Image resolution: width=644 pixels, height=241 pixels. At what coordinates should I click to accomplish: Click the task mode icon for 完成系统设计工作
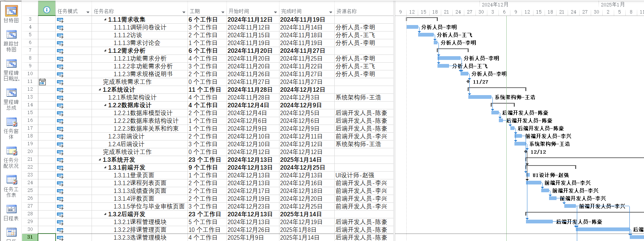coord(60,152)
